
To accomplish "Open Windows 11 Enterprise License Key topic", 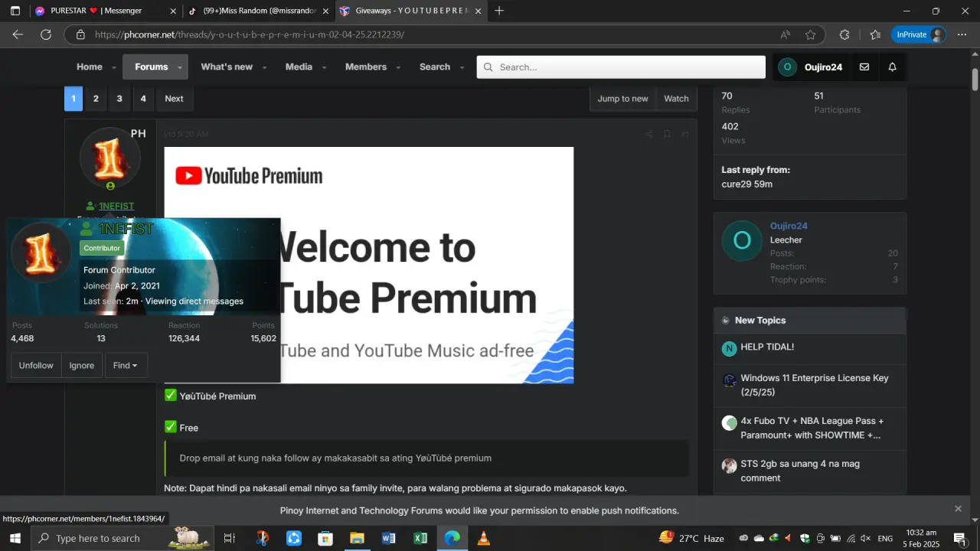I will tap(815, 385).
